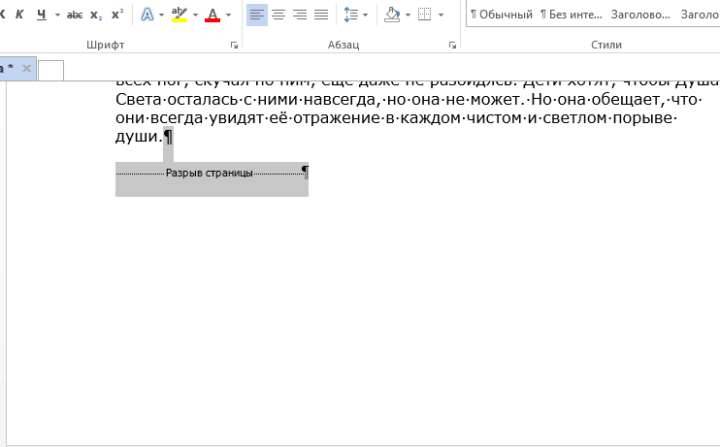The width and height of the screenshot is (720, 447).
Task: Toggle superscript formatting
Action: (x=117, y=15)
